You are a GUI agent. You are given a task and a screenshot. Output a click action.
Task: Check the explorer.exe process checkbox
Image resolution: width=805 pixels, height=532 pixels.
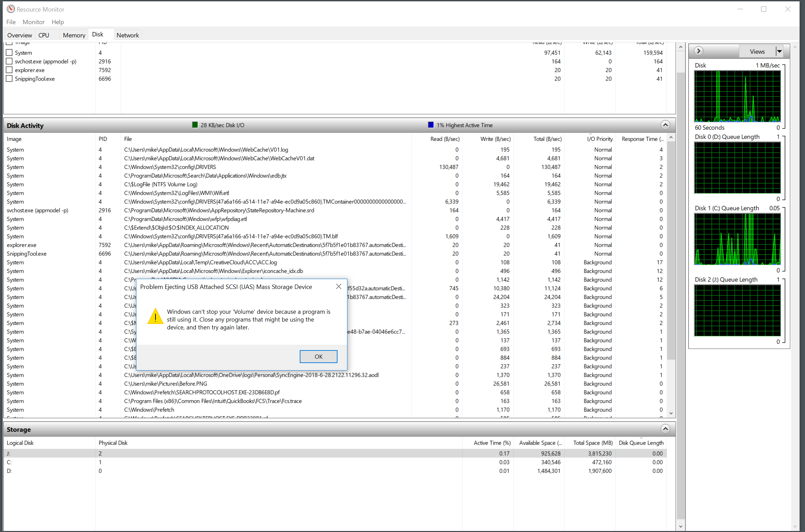coord(9,70)
